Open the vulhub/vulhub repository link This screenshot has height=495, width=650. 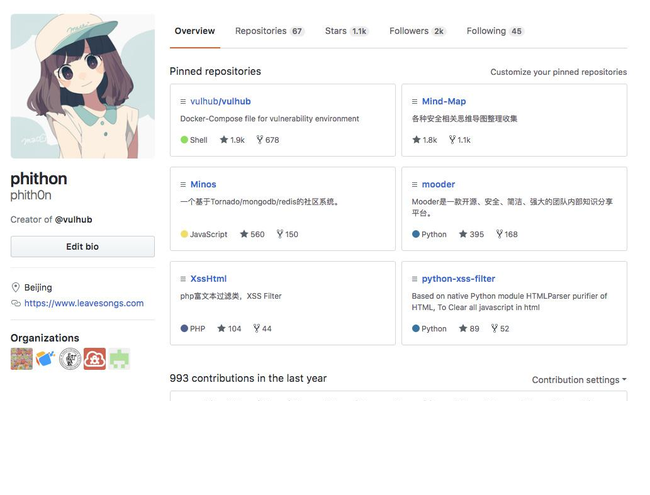pyautogui.click(x=220, y=102)
